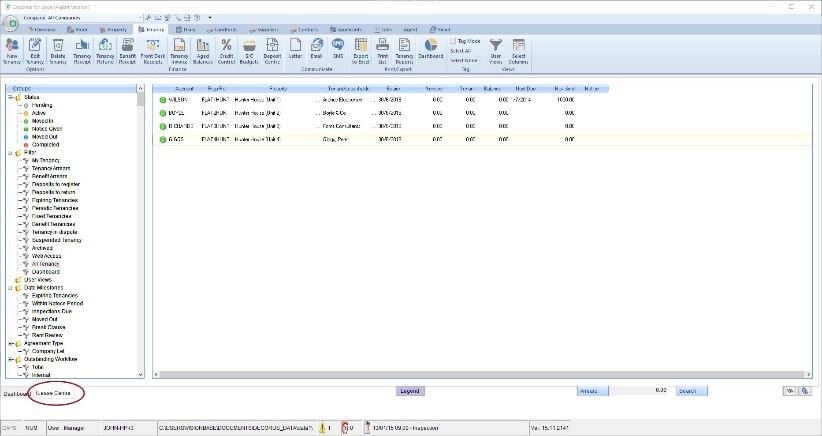This screenshot has height=436, width=822.
Task: Click the Select All link
Action: click(x=461, y=50)
